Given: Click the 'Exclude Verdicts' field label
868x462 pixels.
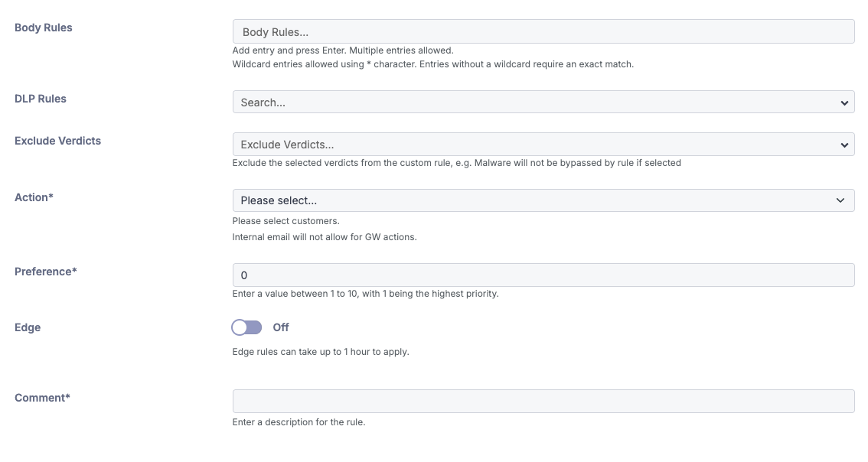Looking at the screenshot, I should point(58,141).
